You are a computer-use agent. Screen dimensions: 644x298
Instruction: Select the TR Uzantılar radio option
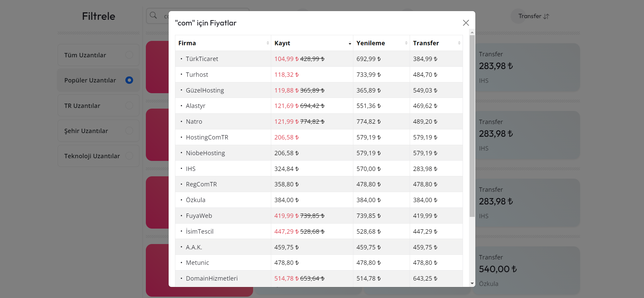(x=129, y=106)
